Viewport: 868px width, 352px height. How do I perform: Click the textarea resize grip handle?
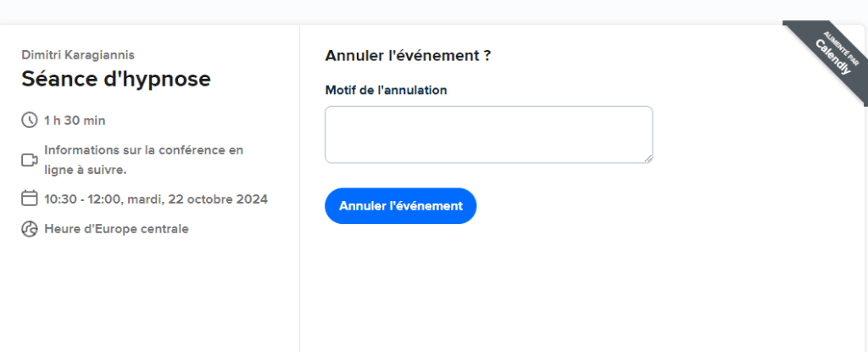[x=648, y=159]
